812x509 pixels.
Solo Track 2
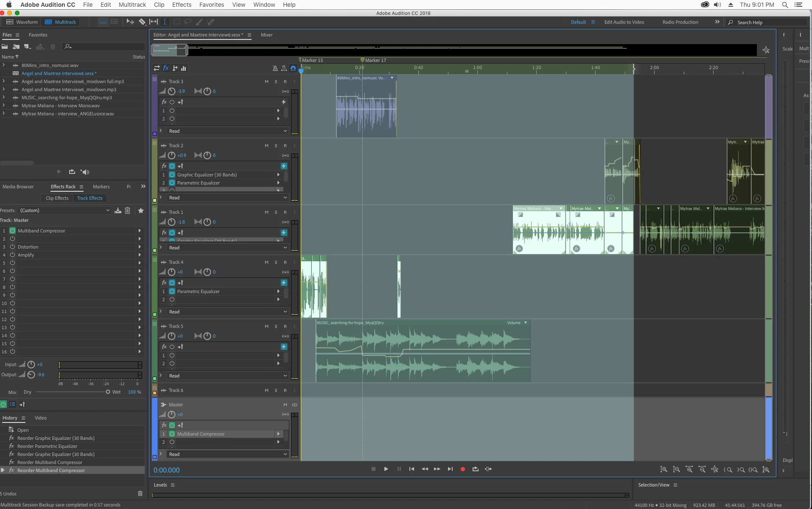tap(276, 145)
